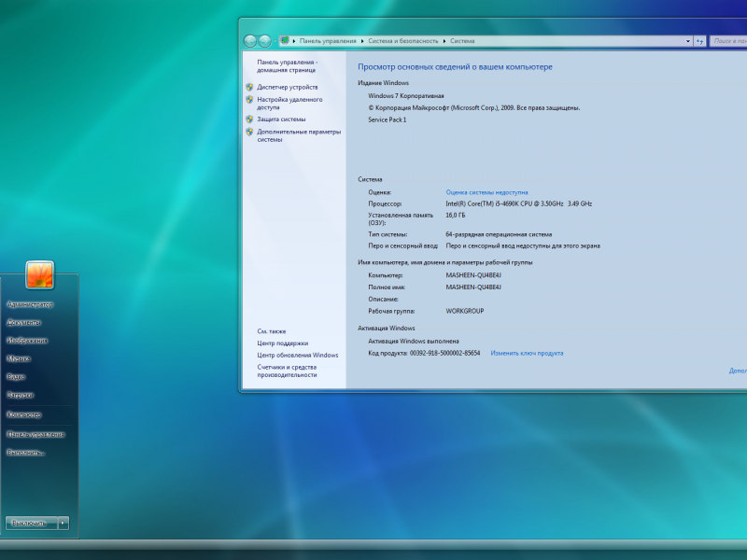Screen dimensions: 747x560
Task: Open Компьютер from the Start menu
Action: (x=24, y=414)
